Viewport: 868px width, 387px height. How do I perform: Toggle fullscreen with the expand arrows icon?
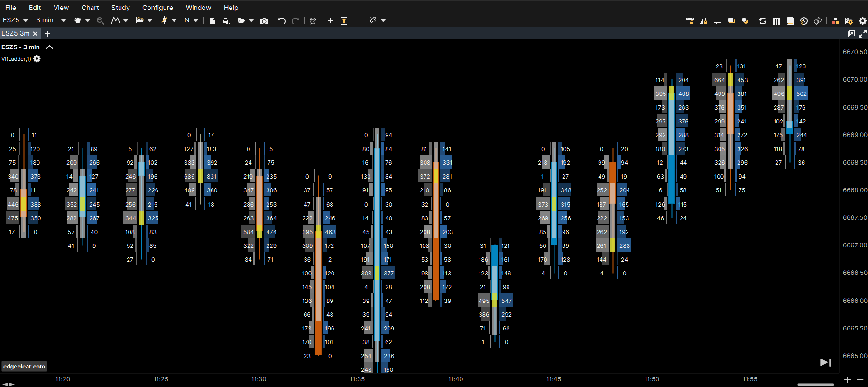(x=863, y=34)
